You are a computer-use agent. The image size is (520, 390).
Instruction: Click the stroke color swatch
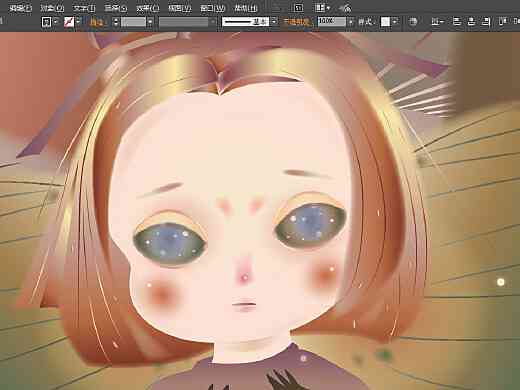pyautogui.click(x=69, y=22)
